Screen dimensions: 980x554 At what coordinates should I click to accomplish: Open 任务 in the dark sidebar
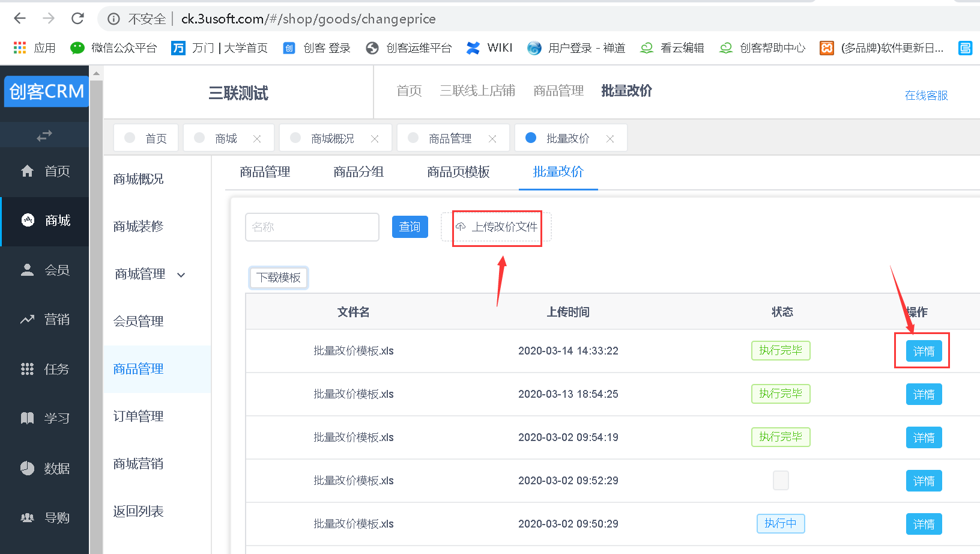coord(44,369)
